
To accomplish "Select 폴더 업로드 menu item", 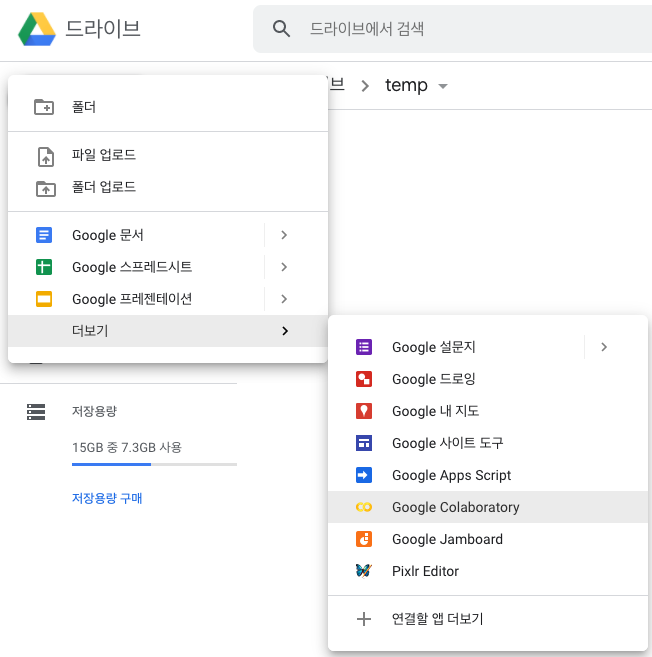I will (x=168, y=187).
